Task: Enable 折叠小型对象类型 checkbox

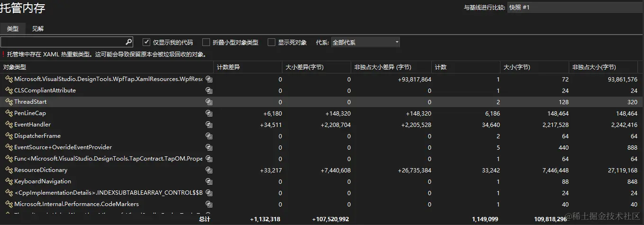Action: 206,42
